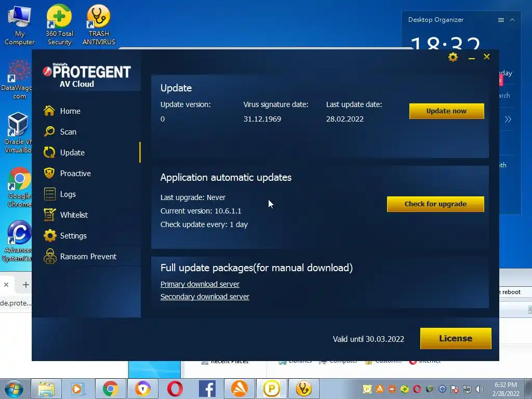The width and height of the screenshot is (532, 399).
Task: Close the browser tab behind Protegent
Action: [x=6, y=285]
